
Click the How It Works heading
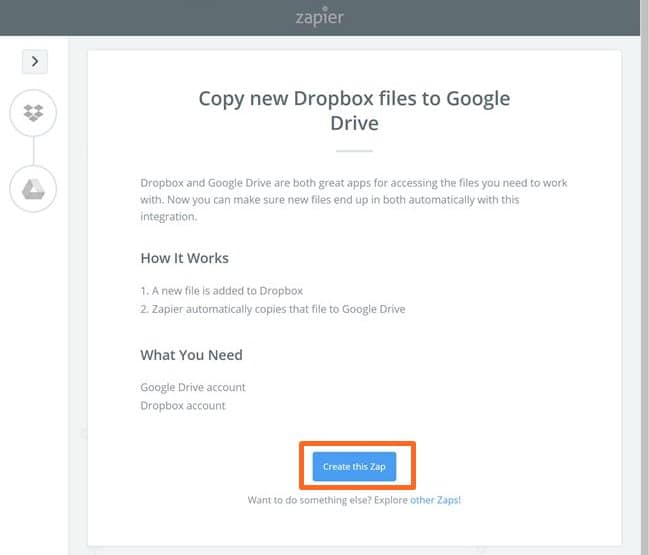(x=184, y=258)
